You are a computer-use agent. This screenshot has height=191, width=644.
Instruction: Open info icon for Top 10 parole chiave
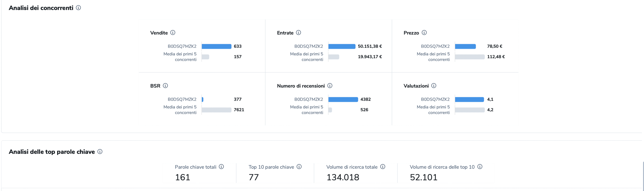click(299, 167)
